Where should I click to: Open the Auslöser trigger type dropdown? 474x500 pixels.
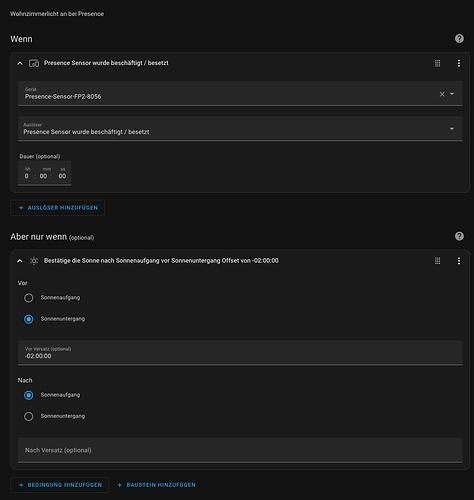[x=240, y=129]
